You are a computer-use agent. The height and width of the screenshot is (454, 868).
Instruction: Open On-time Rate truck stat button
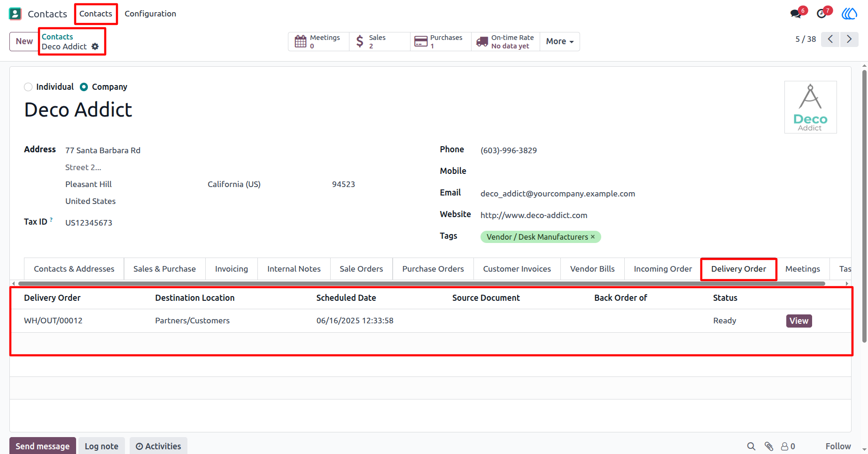pyautogui.click(x=505, y=41)
